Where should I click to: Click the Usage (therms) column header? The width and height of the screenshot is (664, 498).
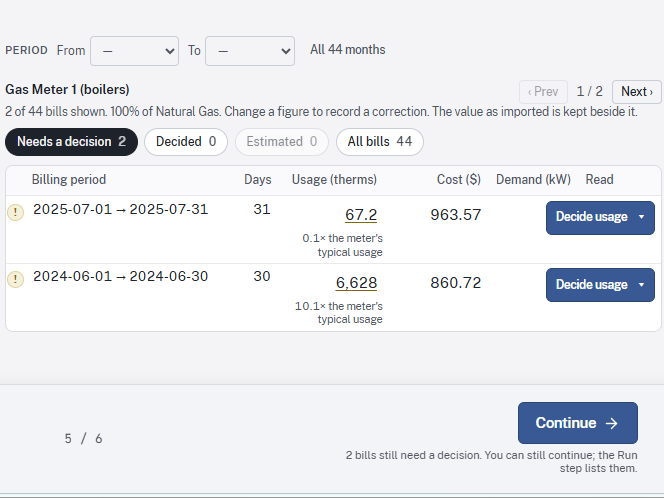click(x=334, y=180)
